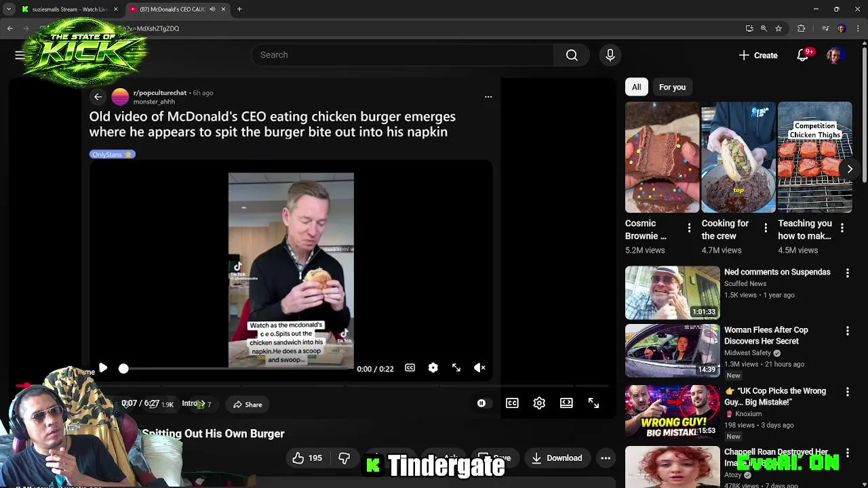Screen dimensions: 868x488
Task: Open the Reddit post three-dot options
Action: pyautogui.click(x=488, y=97)
